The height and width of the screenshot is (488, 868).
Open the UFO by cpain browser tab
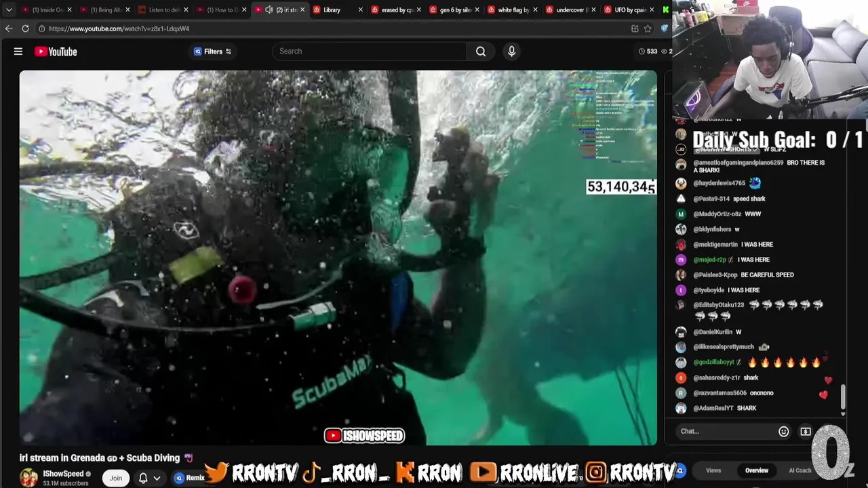tap(629, 9)
